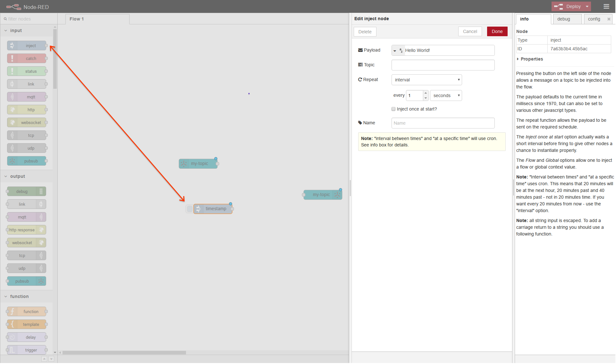Screen dimensions: 616x364
Task: Click the horizontal canvas scrollbar
Action: click(x=124, y=352)
